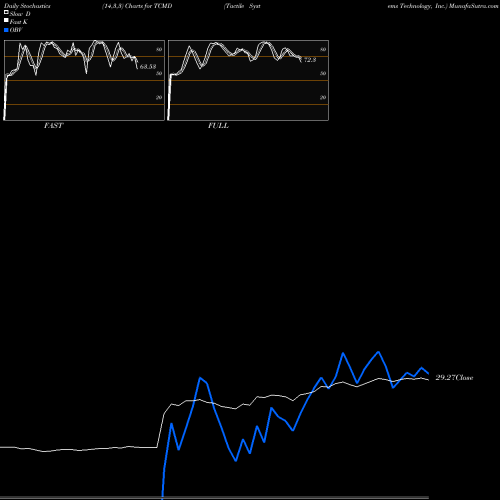
Task: Click the blue OBV legend swatch
Action: pos(6,30)
